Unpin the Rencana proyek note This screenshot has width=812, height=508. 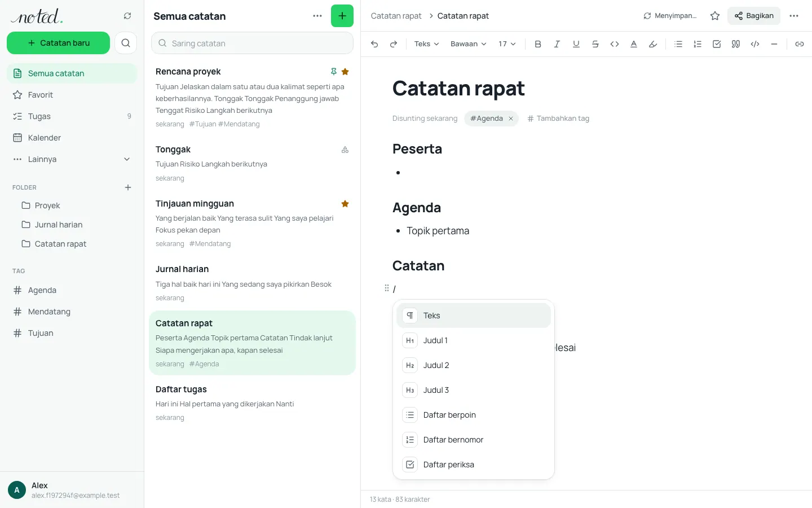(334, 72)
